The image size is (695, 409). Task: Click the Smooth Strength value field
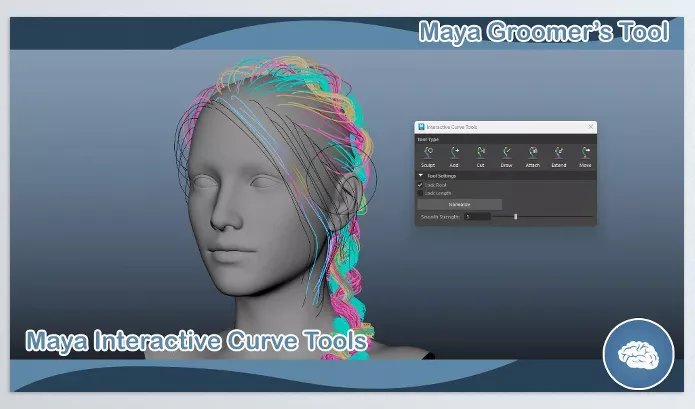477,217
